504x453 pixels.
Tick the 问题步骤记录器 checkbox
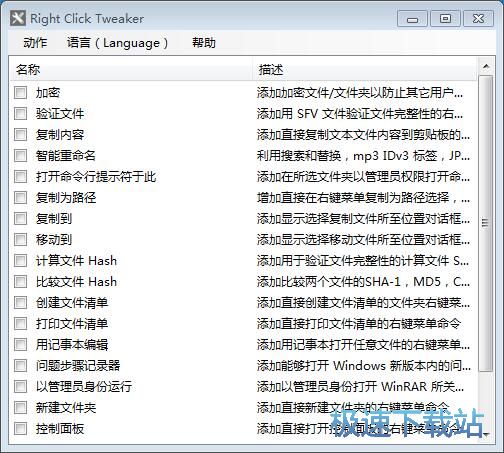point(20,366)
